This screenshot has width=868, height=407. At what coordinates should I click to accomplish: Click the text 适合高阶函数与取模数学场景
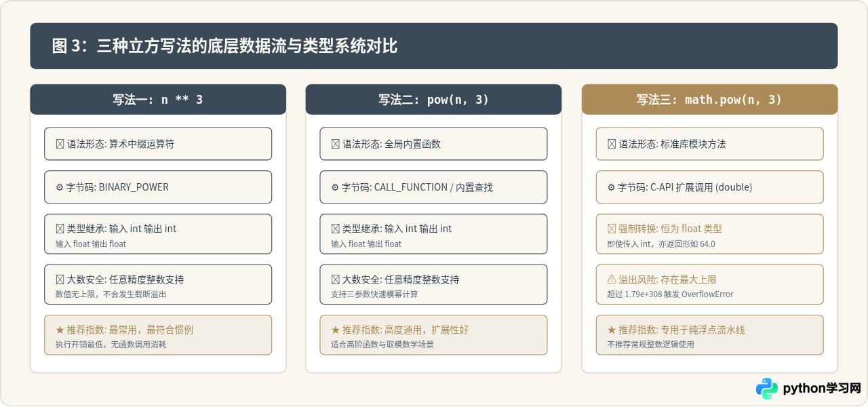382,345
